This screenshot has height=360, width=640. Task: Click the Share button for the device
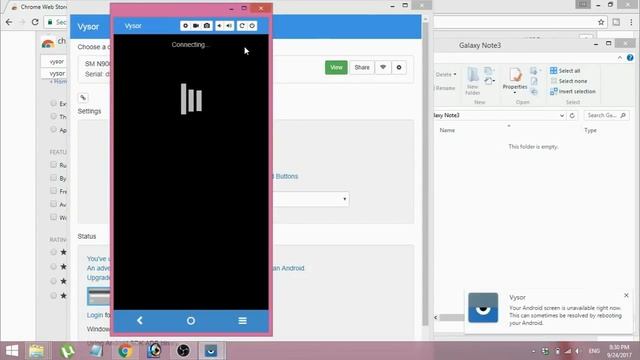[362, 67]
